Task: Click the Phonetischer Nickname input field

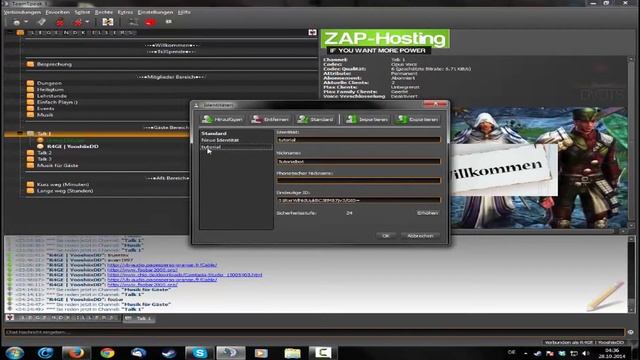Action: pyautogui.click(x=359, y=180)
